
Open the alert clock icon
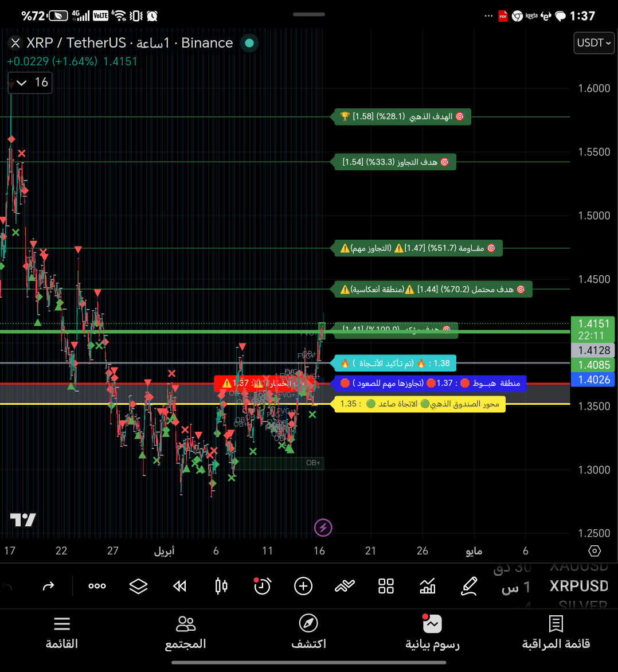tap(262, 586)
